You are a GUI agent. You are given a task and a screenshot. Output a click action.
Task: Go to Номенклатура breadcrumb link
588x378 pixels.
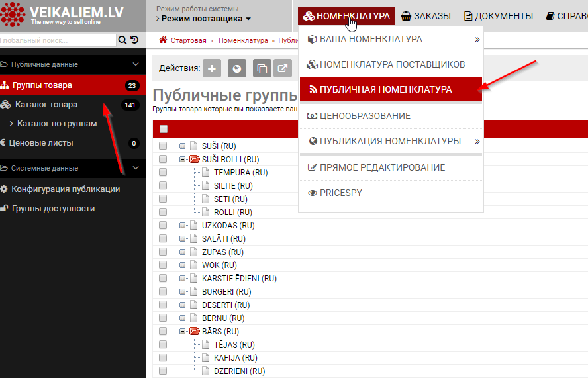242,40
